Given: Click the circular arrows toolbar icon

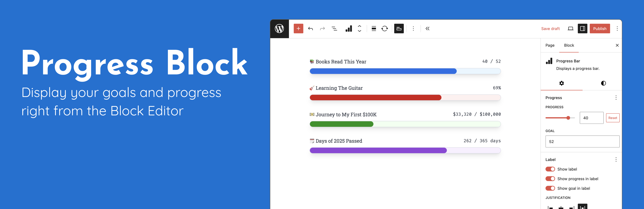Looking at the screenshot, I should pyautogui.click(x=385, y=29).
